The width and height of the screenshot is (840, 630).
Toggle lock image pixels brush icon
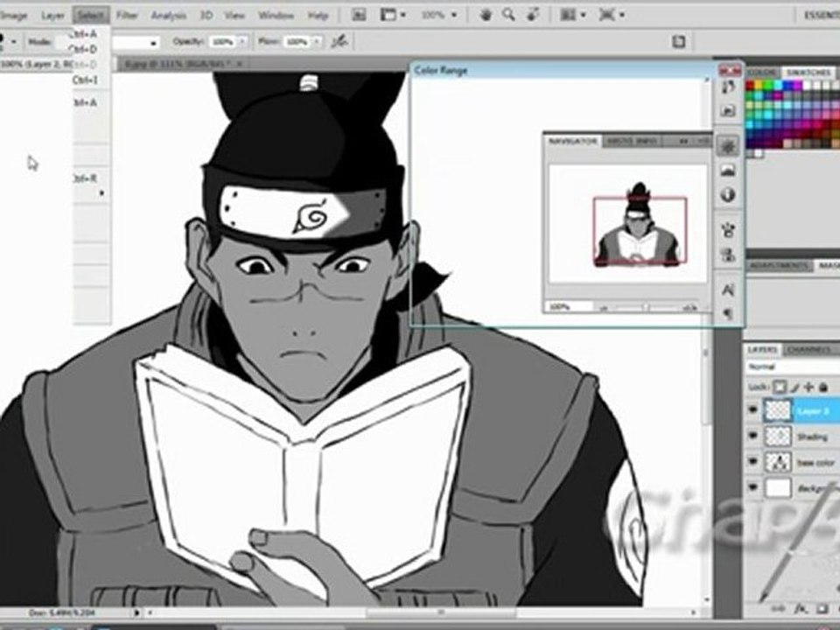[x=795, y=387]
